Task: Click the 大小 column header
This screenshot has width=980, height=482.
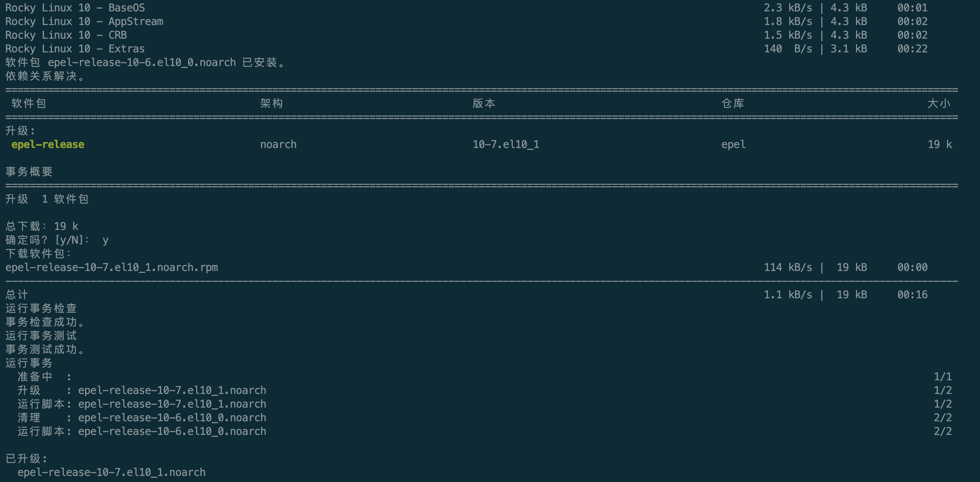Action: pyautogui.click(x=940, y=103)
